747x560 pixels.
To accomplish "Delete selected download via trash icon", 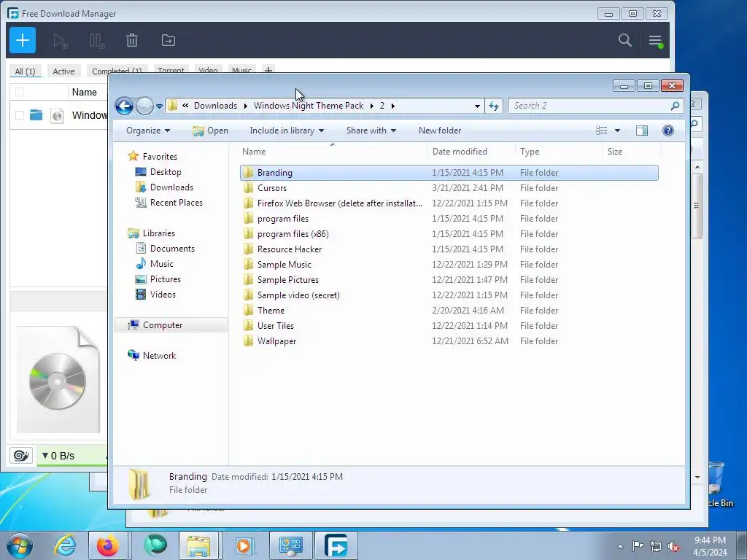I will (x=132, y=41).
